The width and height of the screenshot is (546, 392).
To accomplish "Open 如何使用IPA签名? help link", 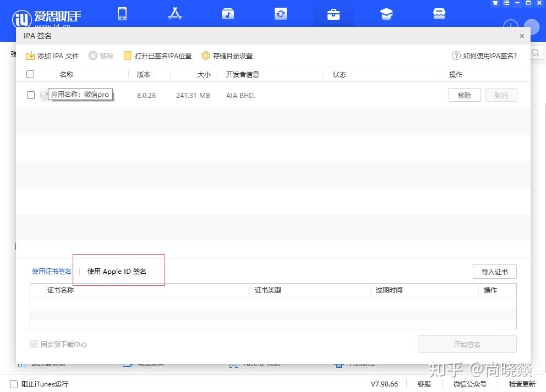I will [484, 56].
